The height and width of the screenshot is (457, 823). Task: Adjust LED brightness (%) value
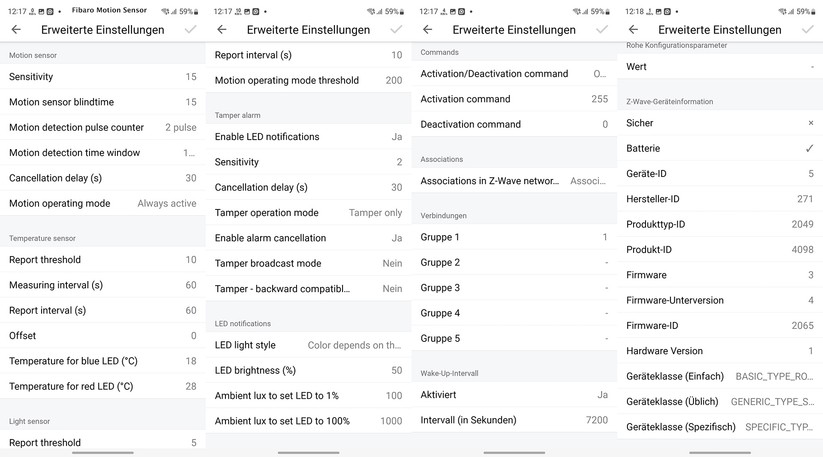(308, 370)
